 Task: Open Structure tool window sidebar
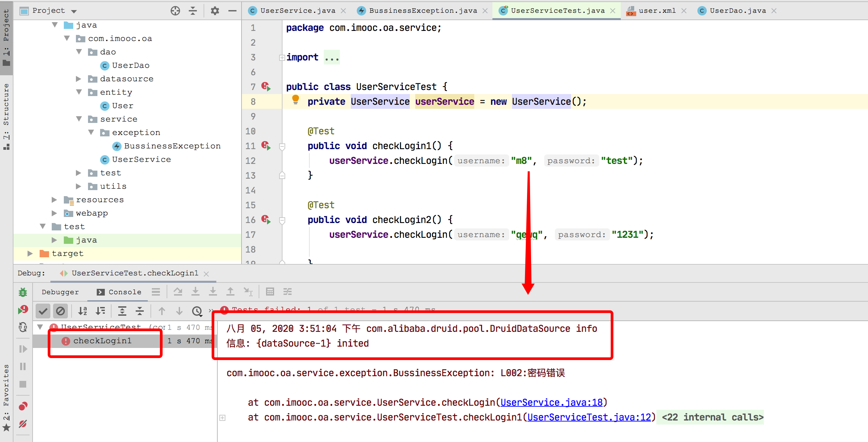click(6, 116)
